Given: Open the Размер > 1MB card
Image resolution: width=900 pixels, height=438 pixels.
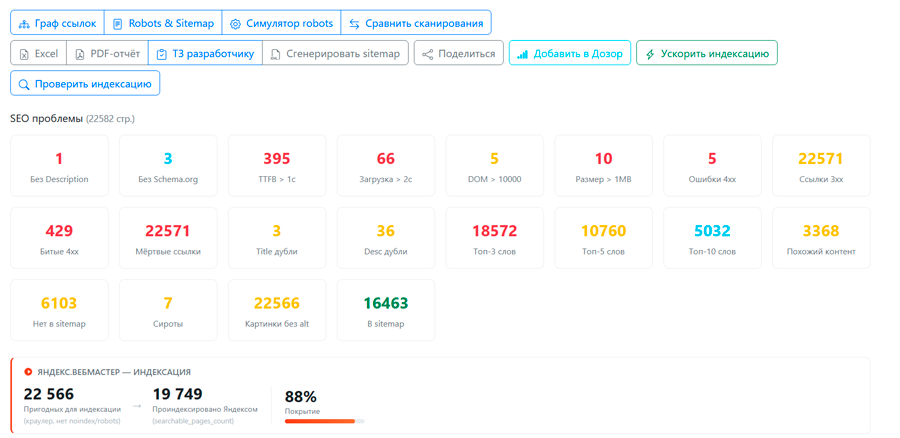Looking at the screenshot, I should 603,165.
